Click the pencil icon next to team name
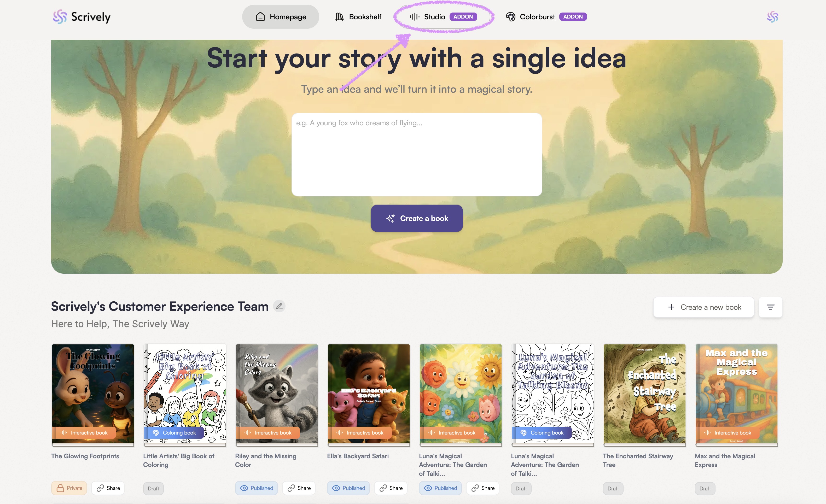The image size is (826, 504). tap(279, 306)
